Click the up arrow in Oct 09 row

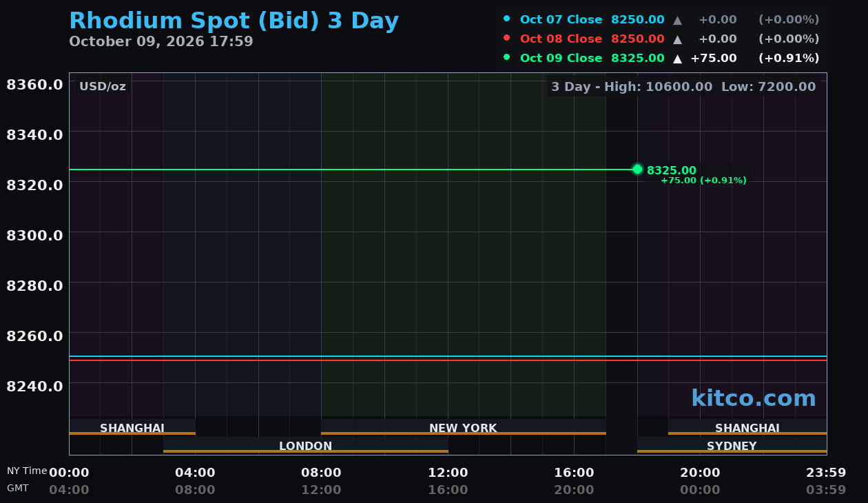(x=677, y=59)
